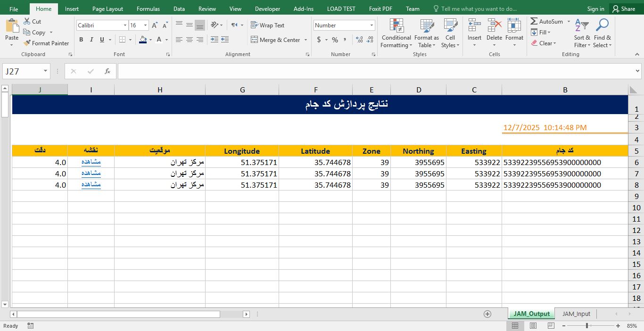
Task: Toggle Bold formatting
Action: point(81,40)
